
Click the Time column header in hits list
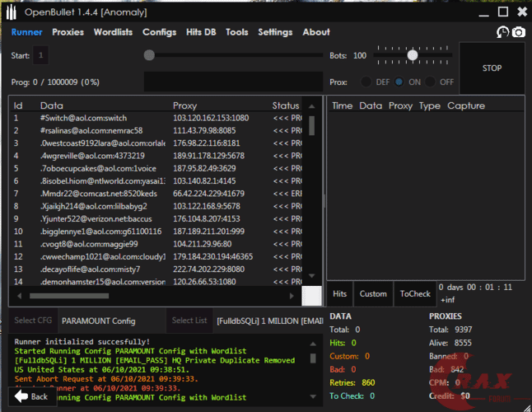(x=343, y=105)
